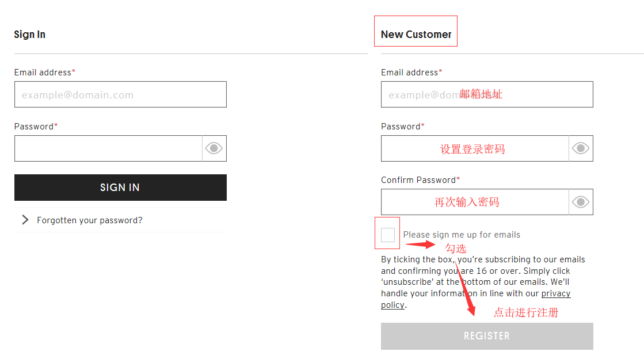Tick the email sign-up checkbox
Viewport: 644px width, 359px height.
tap(388, 234)
